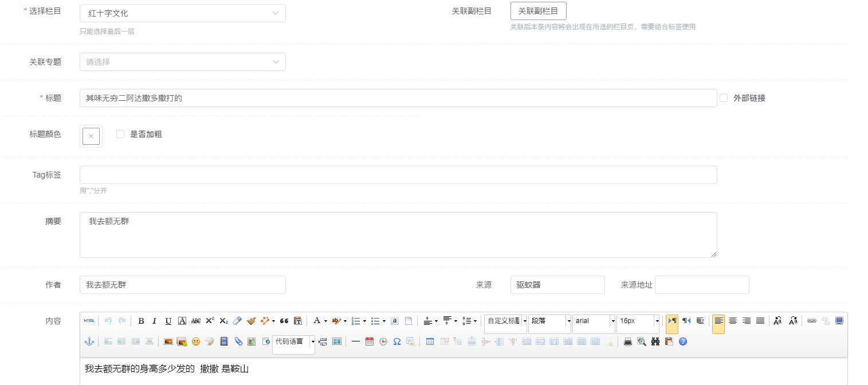This screenshot has width=868, height=385.
Task: Open auto-typeset magic wand icon
Action: click(265, 321)
